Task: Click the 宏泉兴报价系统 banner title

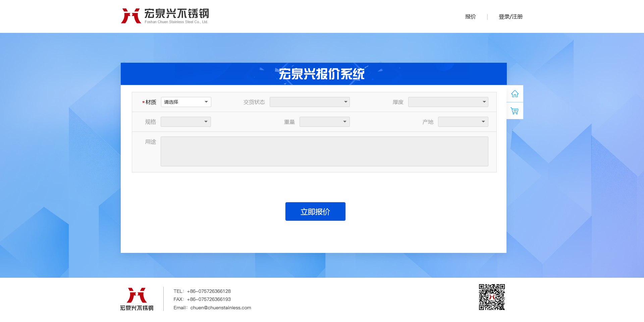Action: click(x=321, y=74)
